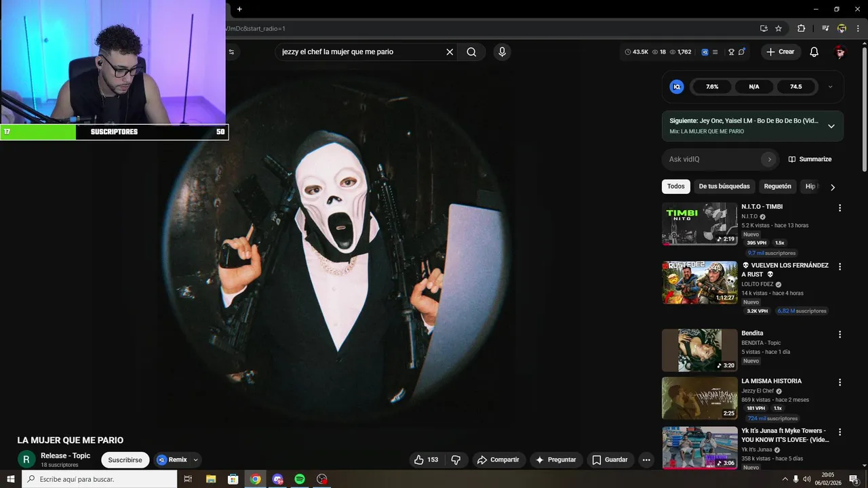Dislike the video with thumbs down

coord(456,460)
